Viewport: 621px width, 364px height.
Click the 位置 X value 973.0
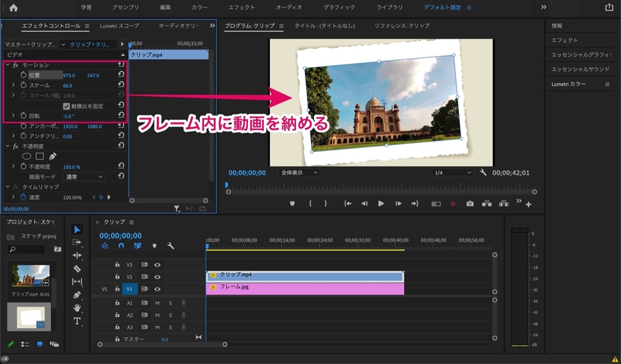[x=69, y=75]
